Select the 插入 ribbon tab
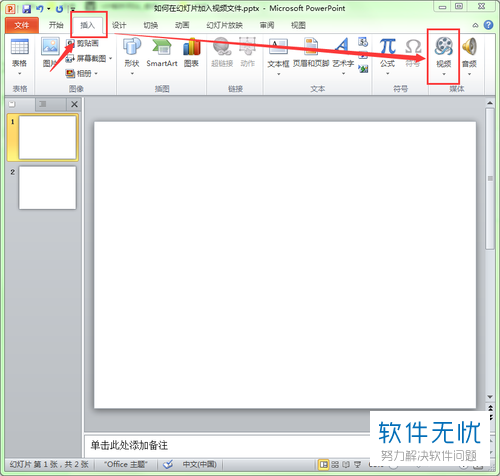500x476 pixels. click(88, 25)
